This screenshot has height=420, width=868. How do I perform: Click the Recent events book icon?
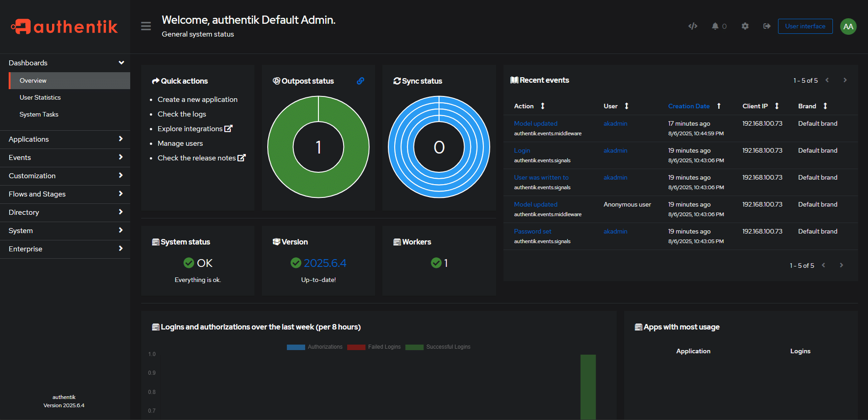coord(514,80)
